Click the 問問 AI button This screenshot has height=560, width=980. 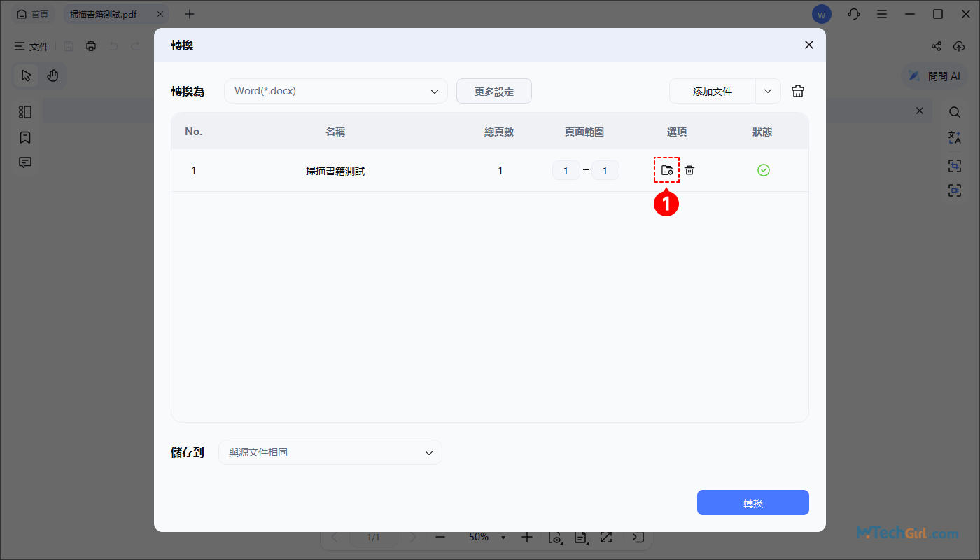pos(935,76)
